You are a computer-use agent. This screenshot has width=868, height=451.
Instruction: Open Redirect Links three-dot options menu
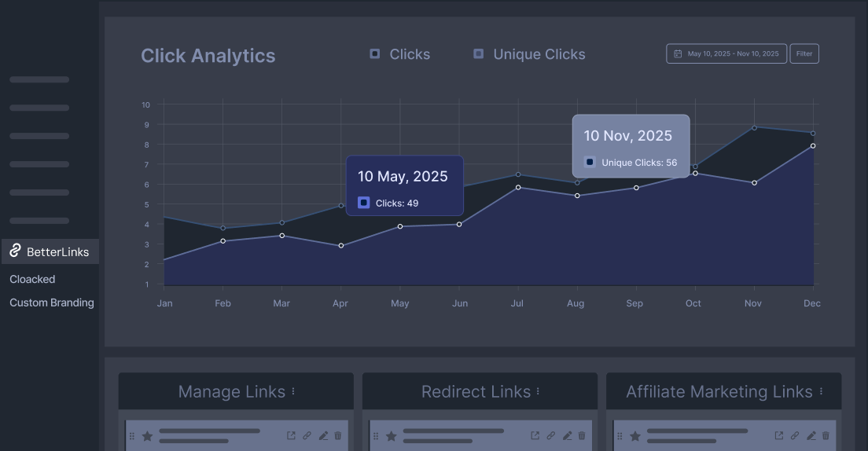538,391
